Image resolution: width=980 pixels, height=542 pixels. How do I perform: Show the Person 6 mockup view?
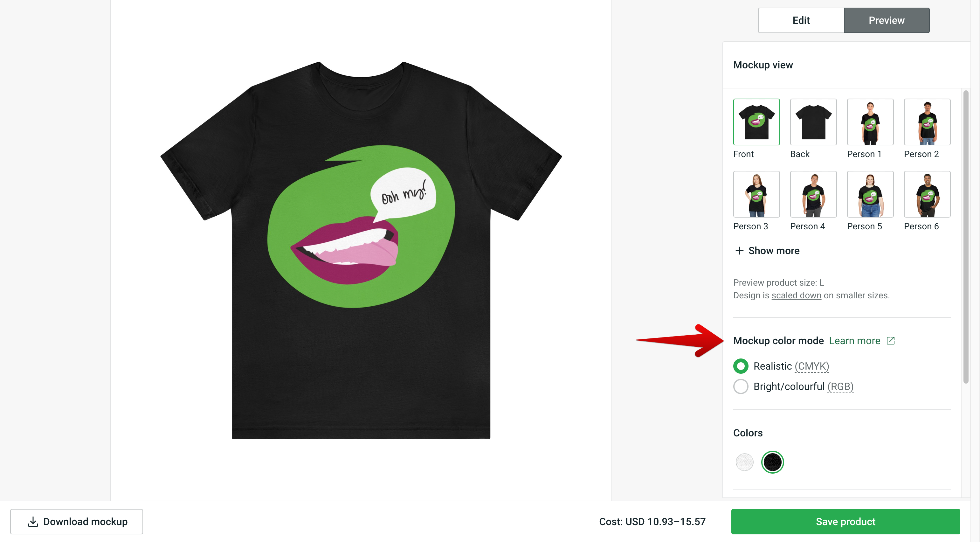pyautogui.click(x=927, y=194)
